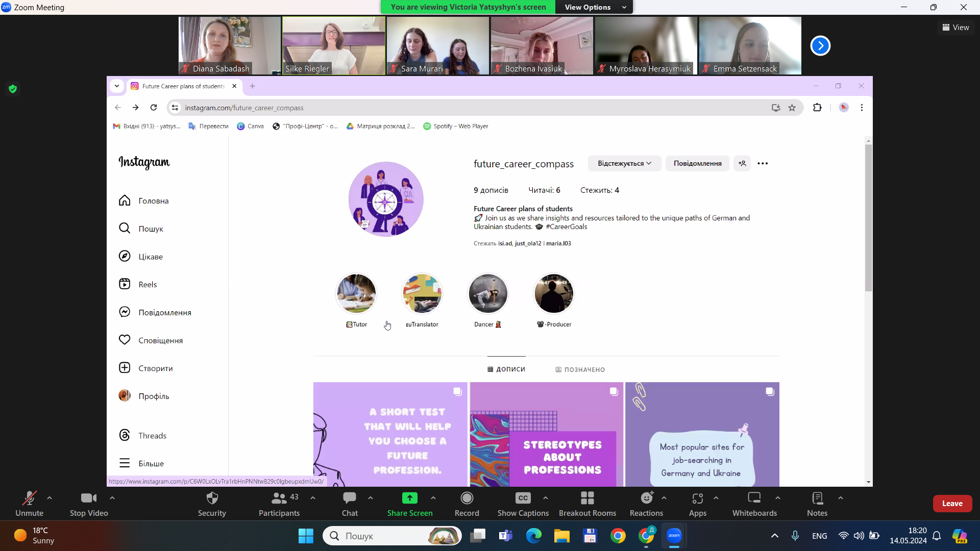
Task: Open the Participants list
Action: click(x=279, y=498)
